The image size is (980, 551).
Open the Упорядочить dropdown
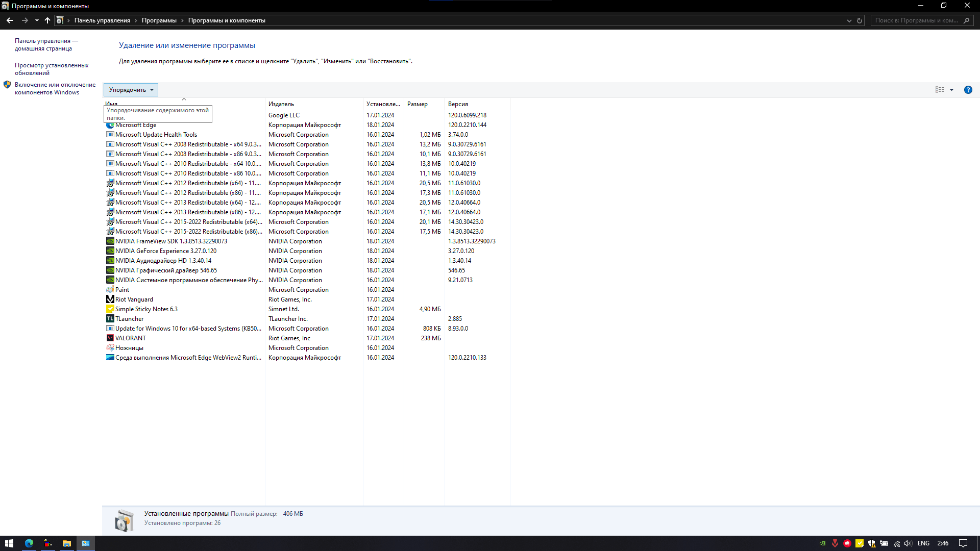pos(131,90)
